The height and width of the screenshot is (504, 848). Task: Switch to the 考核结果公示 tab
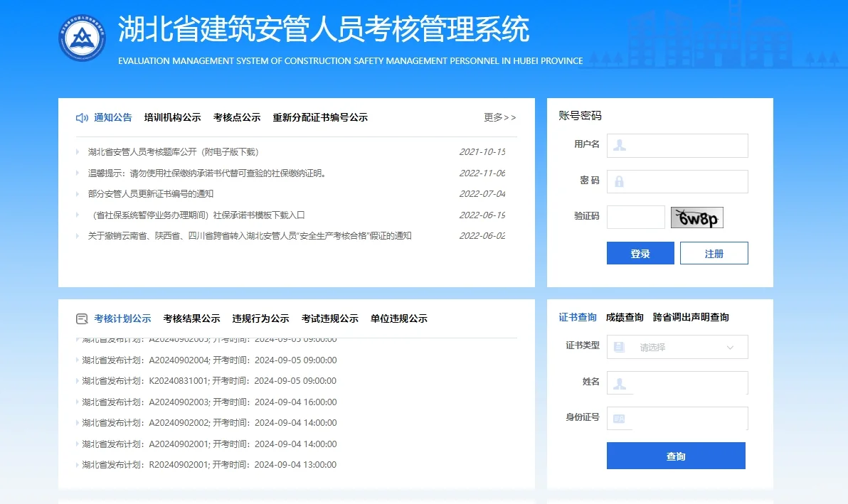190,318
